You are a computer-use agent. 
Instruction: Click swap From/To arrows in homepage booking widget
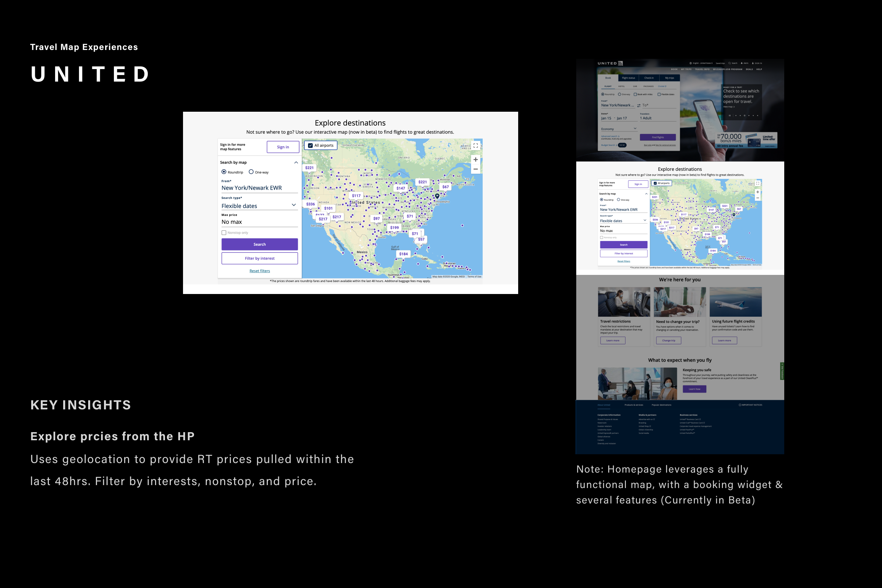pos(639,106)
